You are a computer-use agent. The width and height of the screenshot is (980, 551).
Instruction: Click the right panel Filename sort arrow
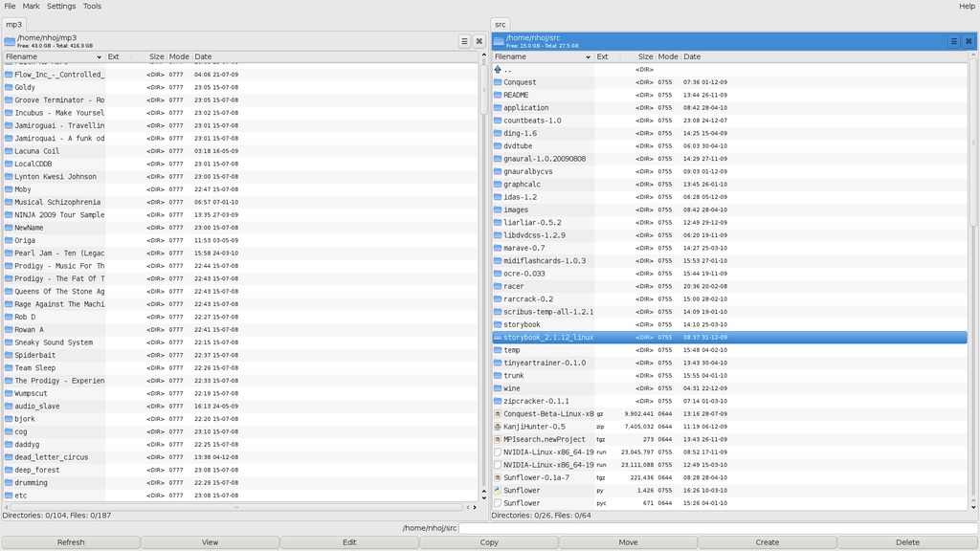point(589,57)
